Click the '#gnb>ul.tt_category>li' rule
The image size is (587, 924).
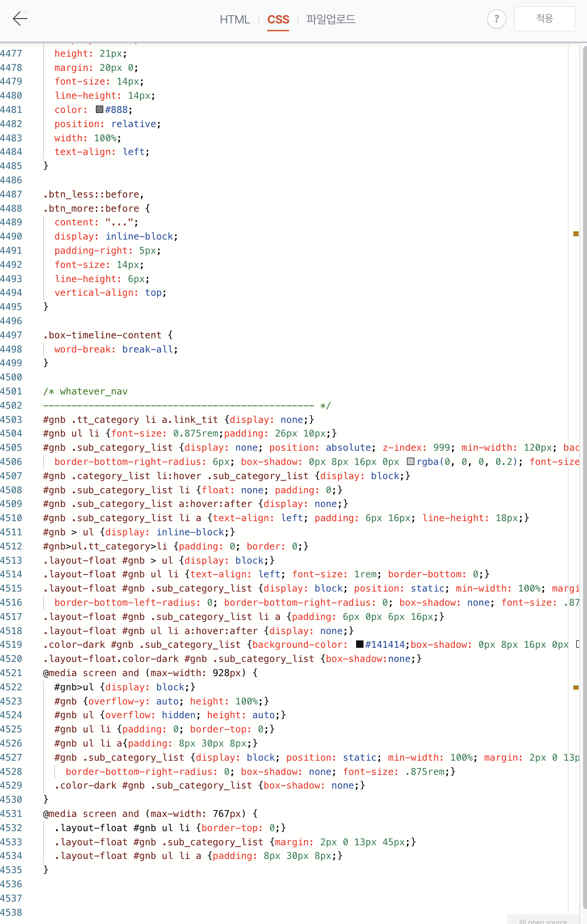coord(176,546)
